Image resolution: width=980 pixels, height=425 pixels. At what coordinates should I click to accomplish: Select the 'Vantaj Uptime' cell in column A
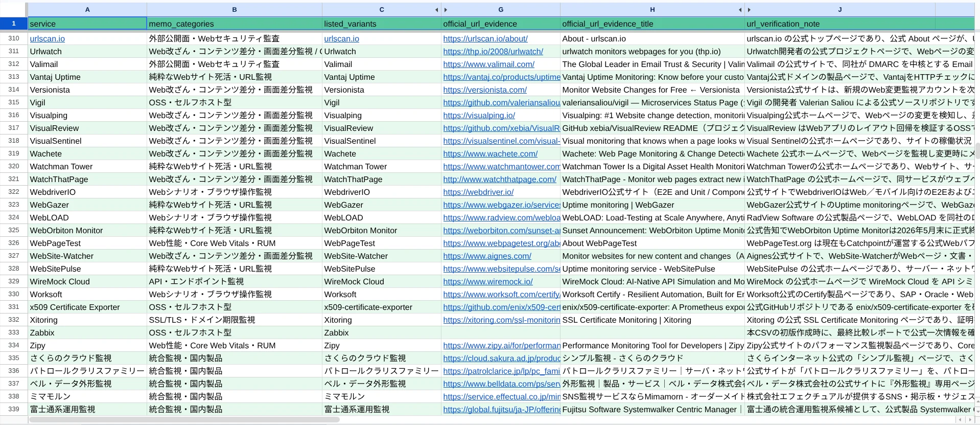pos(87,77)
